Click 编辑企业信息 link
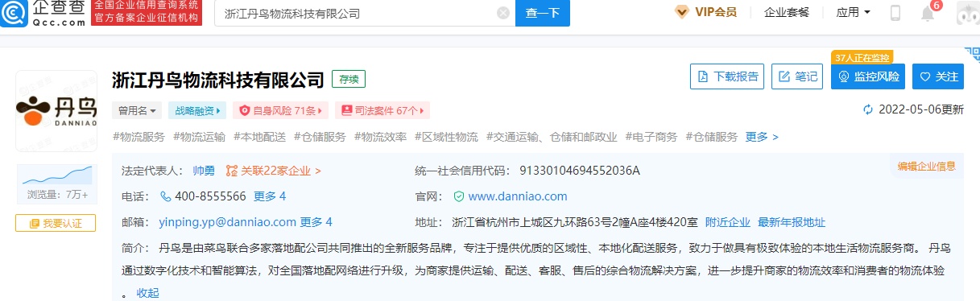980x301 pixels. (927, 167)
